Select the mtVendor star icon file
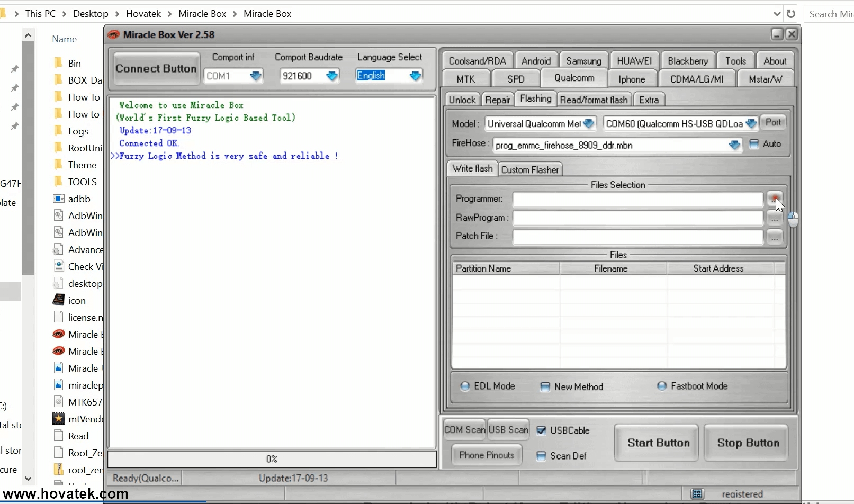Viewport: 854px width, 504px height. tap(59, 419)
